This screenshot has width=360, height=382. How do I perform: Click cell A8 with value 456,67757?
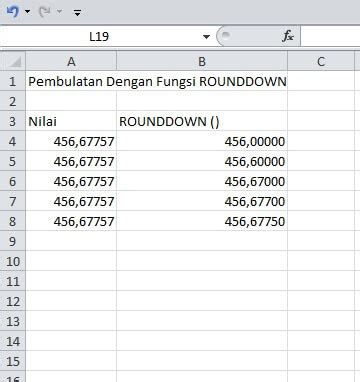(71, 221)
